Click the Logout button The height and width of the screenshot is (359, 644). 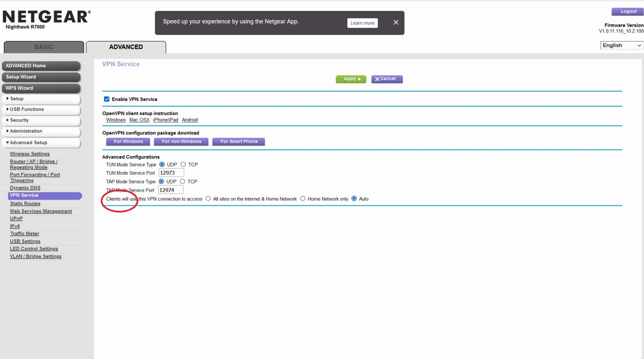(x=628, y=11)
